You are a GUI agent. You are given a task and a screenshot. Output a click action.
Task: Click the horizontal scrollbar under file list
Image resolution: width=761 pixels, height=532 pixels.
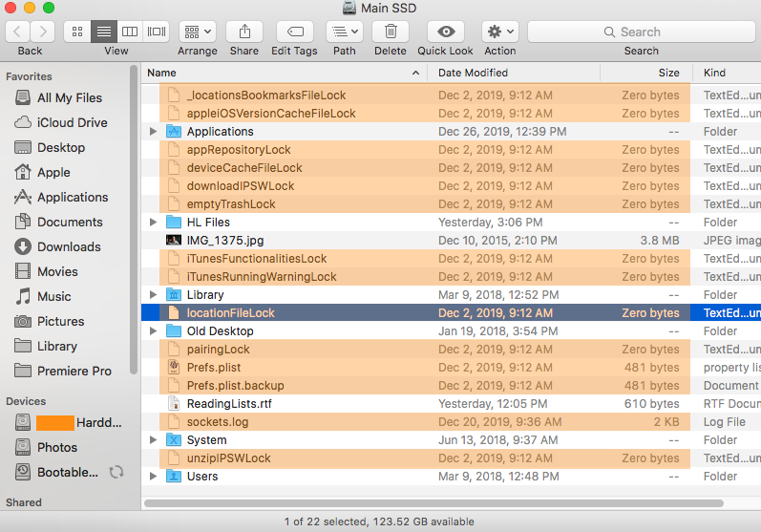(x=433, y=503)
